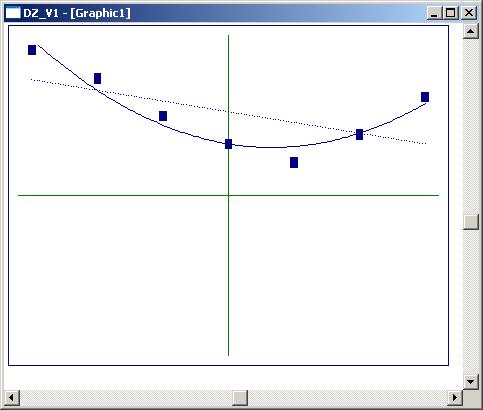Click the DZ_V1 window icon in title bar

click(x=13, y=13)
